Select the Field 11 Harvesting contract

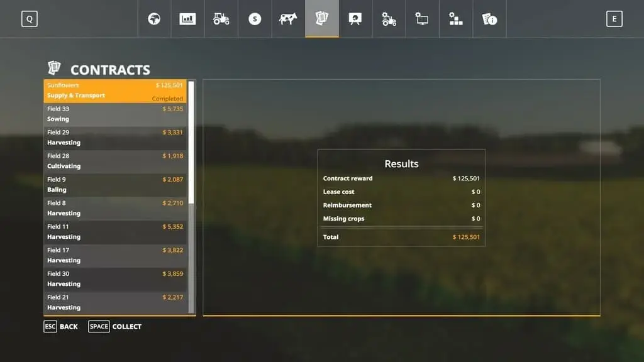(x=115, y=231)
